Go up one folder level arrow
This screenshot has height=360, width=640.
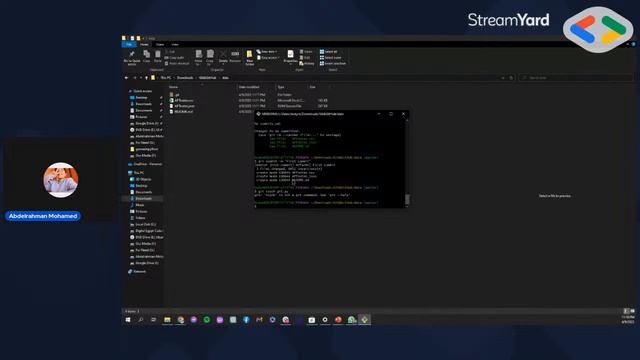tap(147, 78)
